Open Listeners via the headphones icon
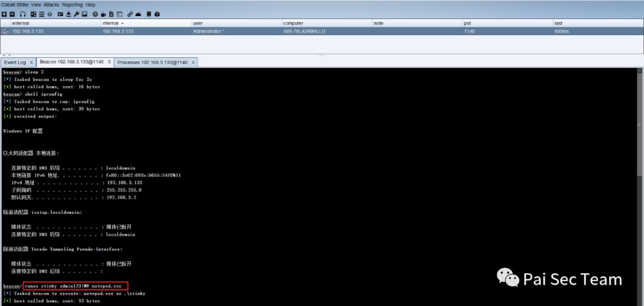This screenshot has height=306, width=644. (x=23, y=14)
